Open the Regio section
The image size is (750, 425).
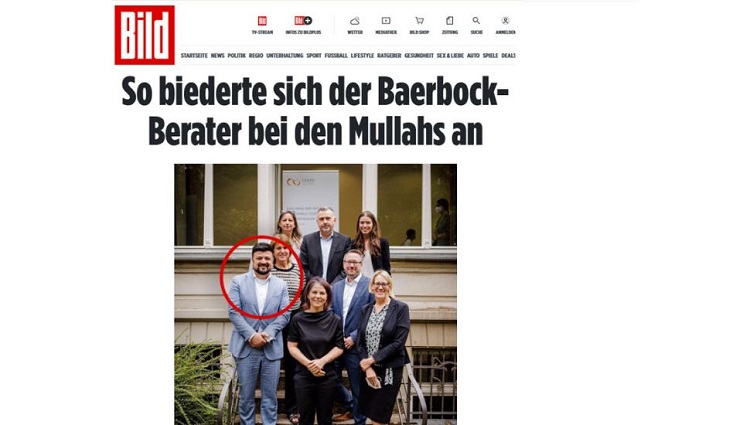(x=256, y=55)
